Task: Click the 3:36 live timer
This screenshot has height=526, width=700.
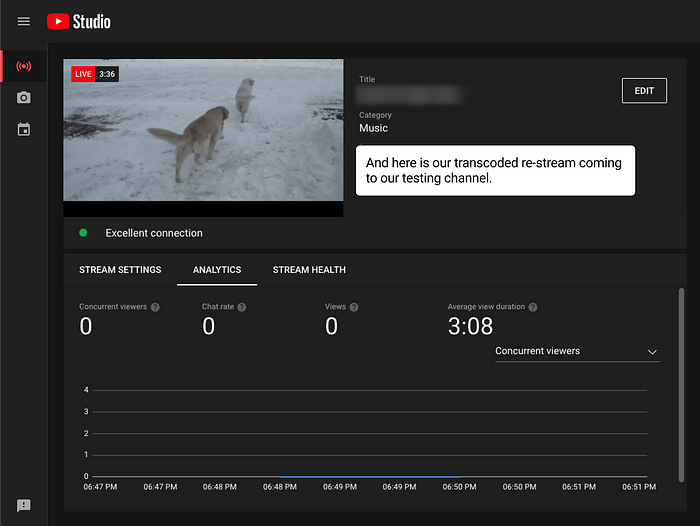Action: [107, 74]
